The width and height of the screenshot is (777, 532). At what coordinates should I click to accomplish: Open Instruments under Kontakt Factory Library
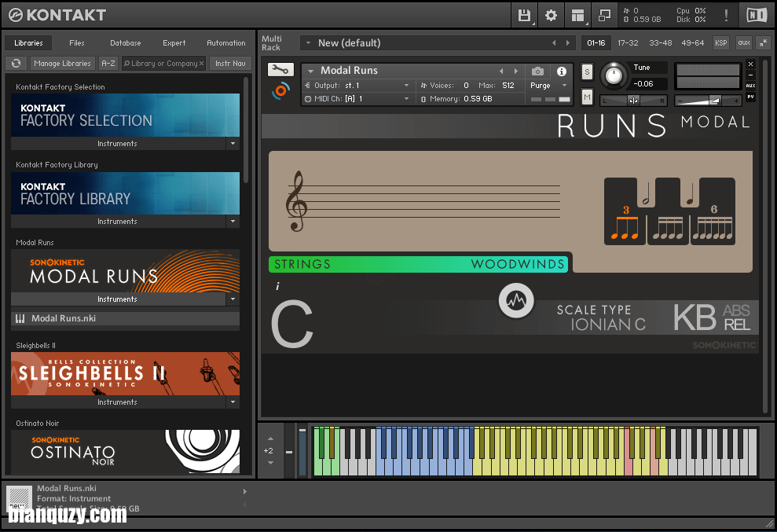[x=118, y=222]
